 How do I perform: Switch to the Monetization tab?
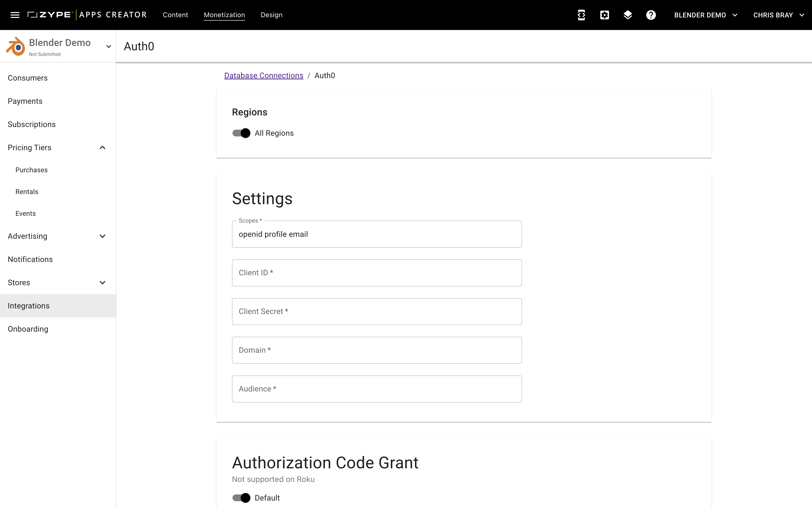(x=224, y=15)
